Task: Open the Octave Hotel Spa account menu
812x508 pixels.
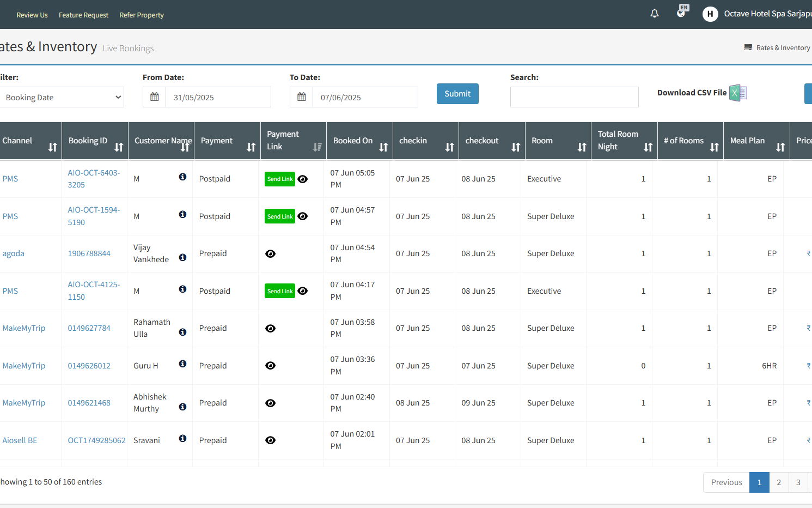Action: click(757, 14)
